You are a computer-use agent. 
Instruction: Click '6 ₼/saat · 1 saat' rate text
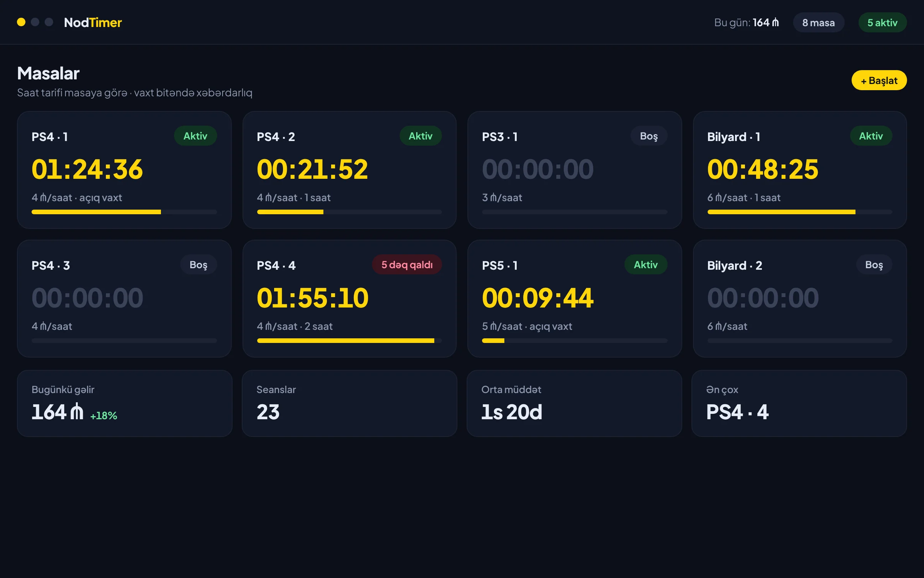pyautogui.click(x=744, y=198)
